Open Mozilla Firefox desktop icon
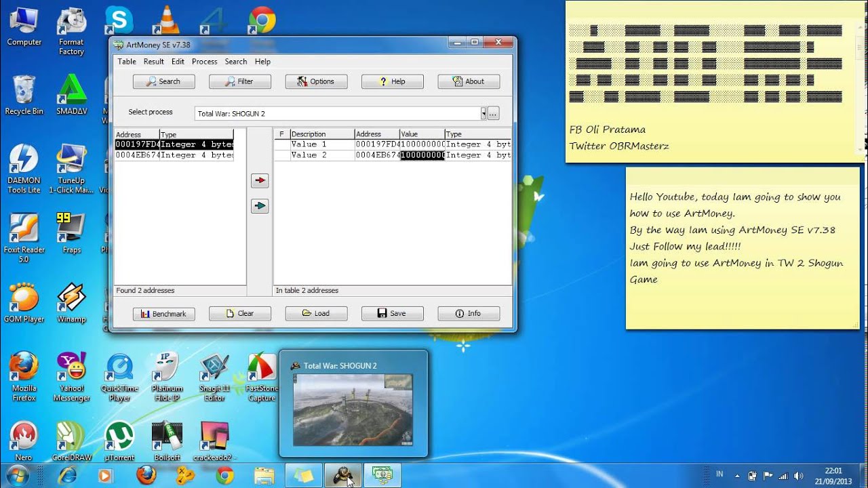 (x=24, y=376)
